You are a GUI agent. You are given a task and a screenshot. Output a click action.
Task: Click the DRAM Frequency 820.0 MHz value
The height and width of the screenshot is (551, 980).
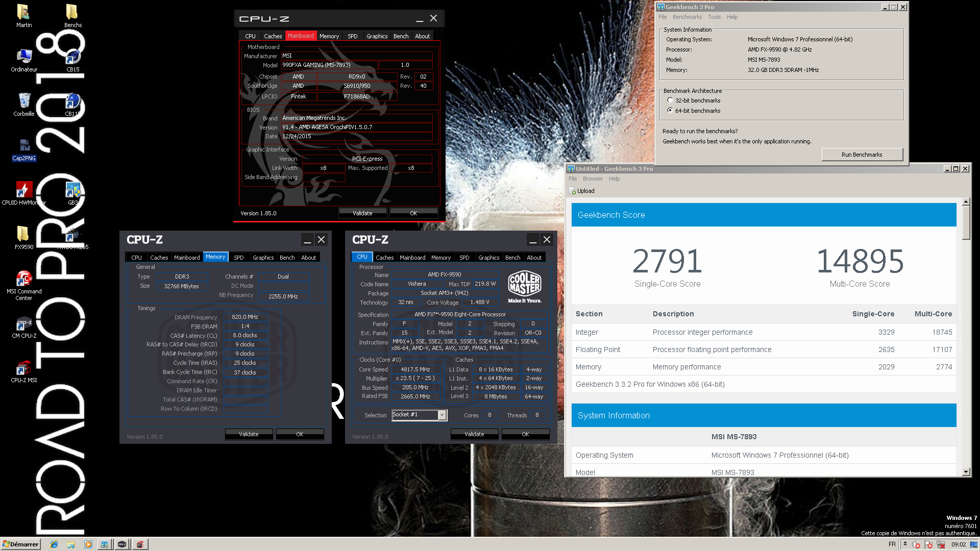coord(245,317)
